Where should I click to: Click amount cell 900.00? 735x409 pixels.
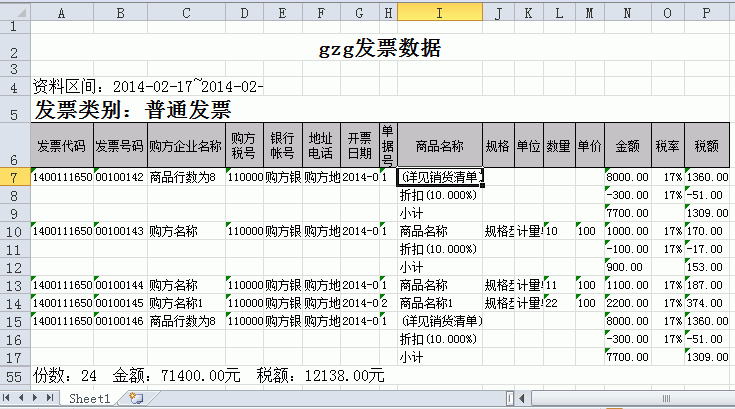coord(628,267)
